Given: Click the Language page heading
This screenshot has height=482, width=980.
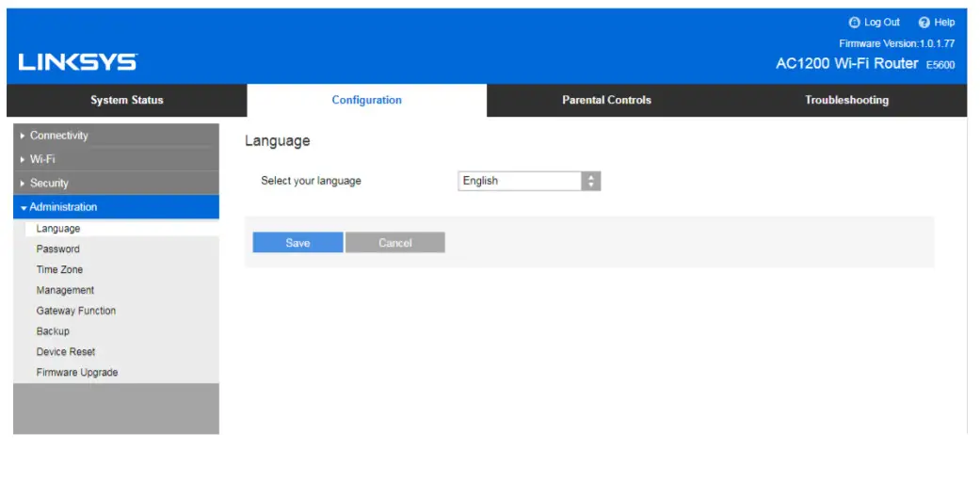Looking at the screenshot, I should coord(278,141).
